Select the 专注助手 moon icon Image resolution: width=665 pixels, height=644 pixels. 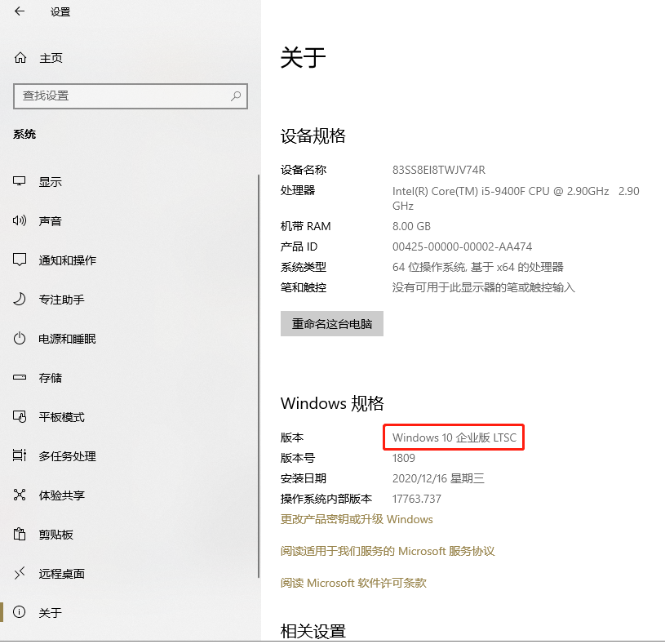[x=20, y=300]
